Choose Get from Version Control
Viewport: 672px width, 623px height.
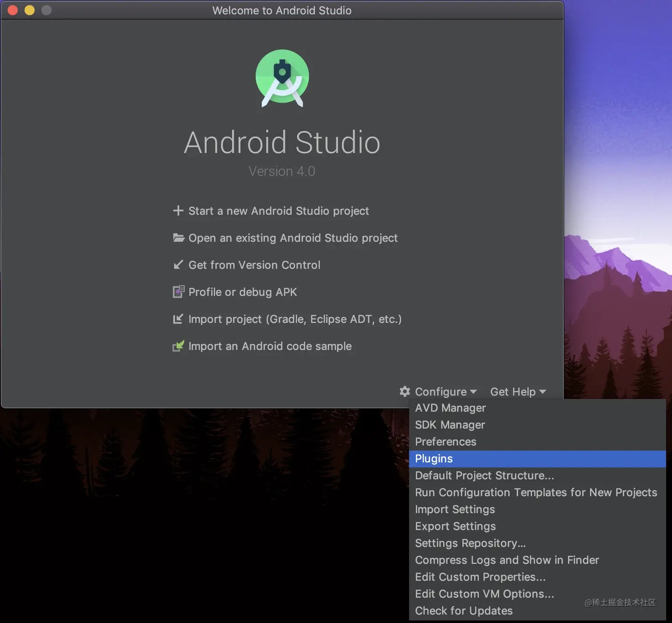pos(254,265)
